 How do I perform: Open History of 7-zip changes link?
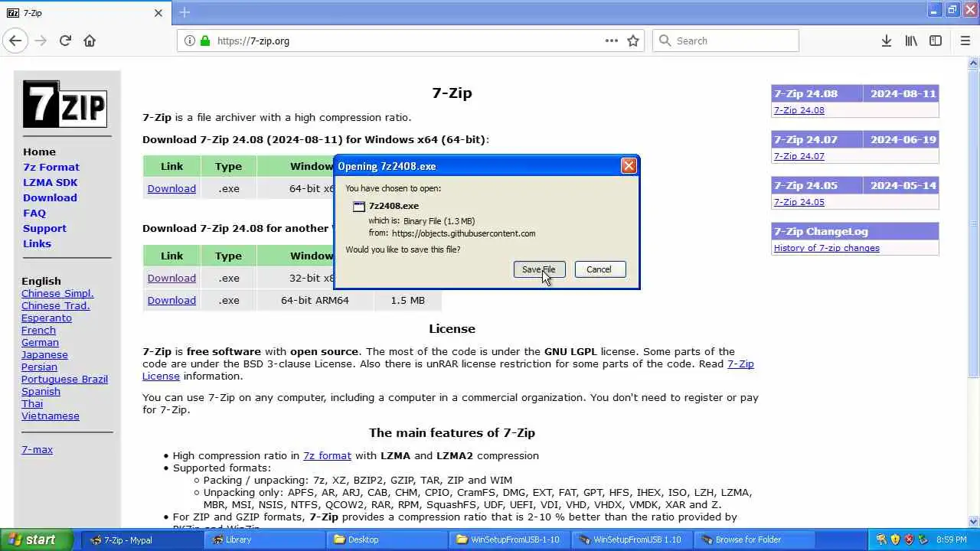(x=826, y=248)
